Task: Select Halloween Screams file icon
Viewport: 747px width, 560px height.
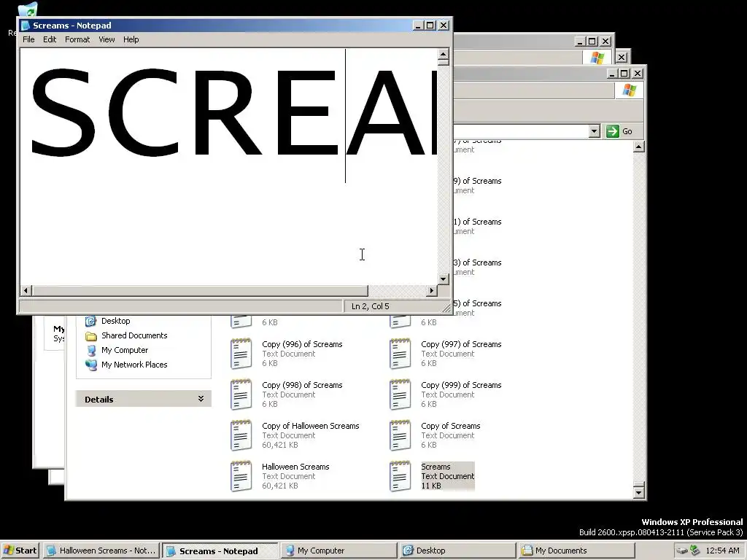Action: click(x=241, y=476)
